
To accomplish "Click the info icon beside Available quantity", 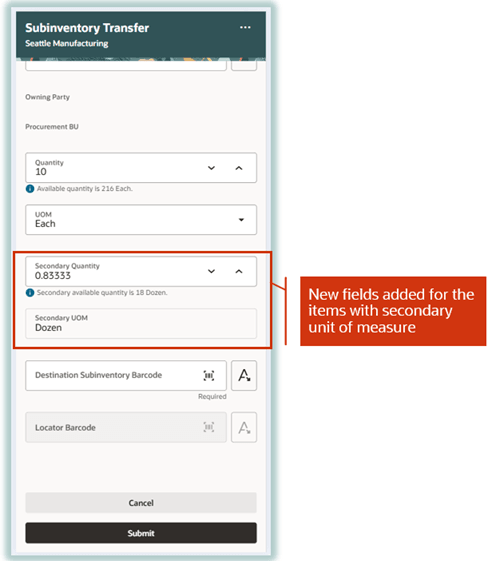I will click(30, 189).
